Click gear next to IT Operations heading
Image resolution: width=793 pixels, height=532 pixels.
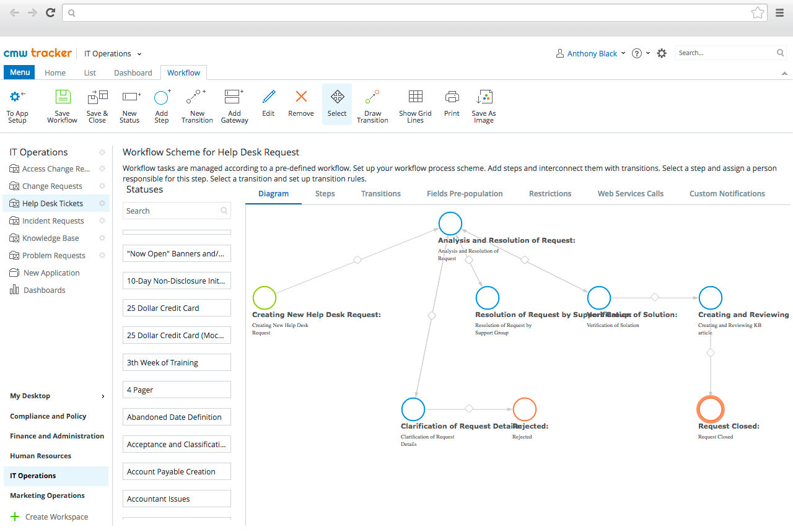point(102,152)
